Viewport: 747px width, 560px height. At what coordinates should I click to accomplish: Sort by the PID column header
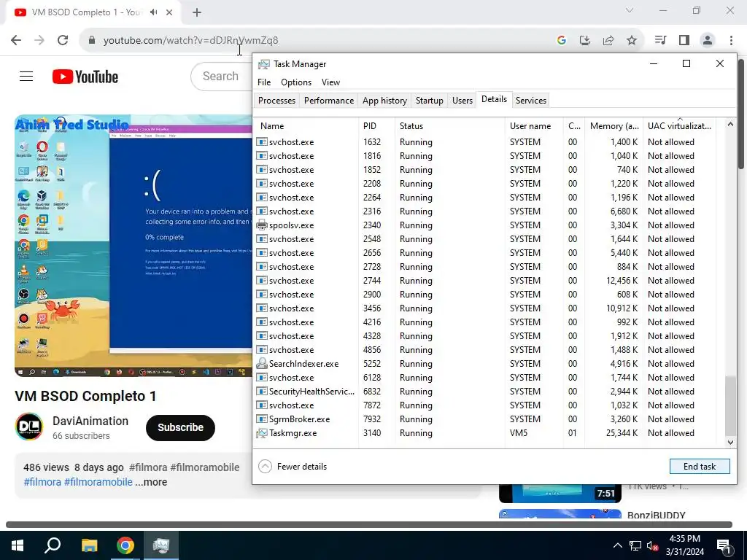376,125
